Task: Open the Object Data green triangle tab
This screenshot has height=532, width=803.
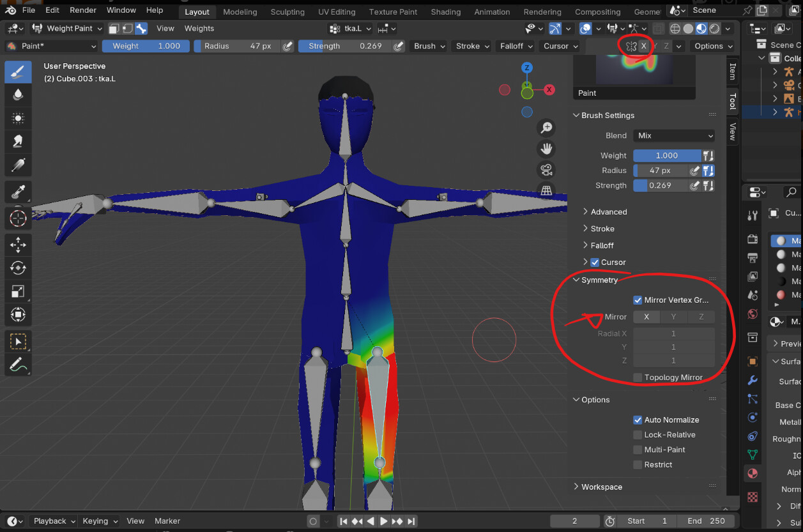Action: pyautogui.click(x=753, y=455)
